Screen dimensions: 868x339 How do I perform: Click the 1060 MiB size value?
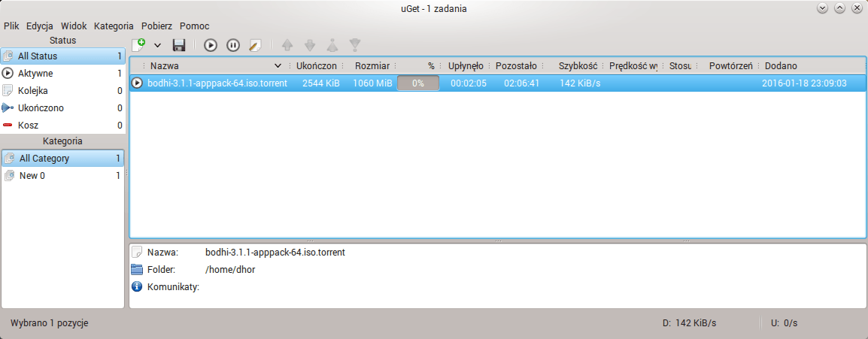(x=372, y=83)
